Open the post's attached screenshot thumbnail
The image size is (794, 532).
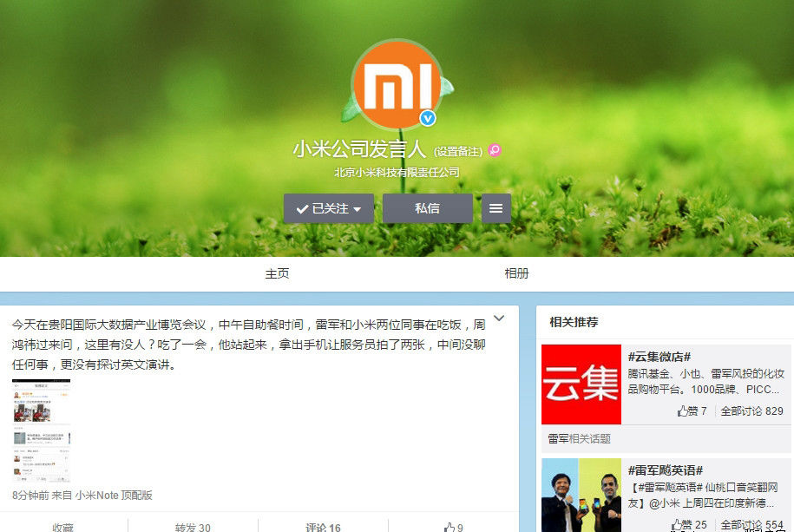(x=42, y=431)
